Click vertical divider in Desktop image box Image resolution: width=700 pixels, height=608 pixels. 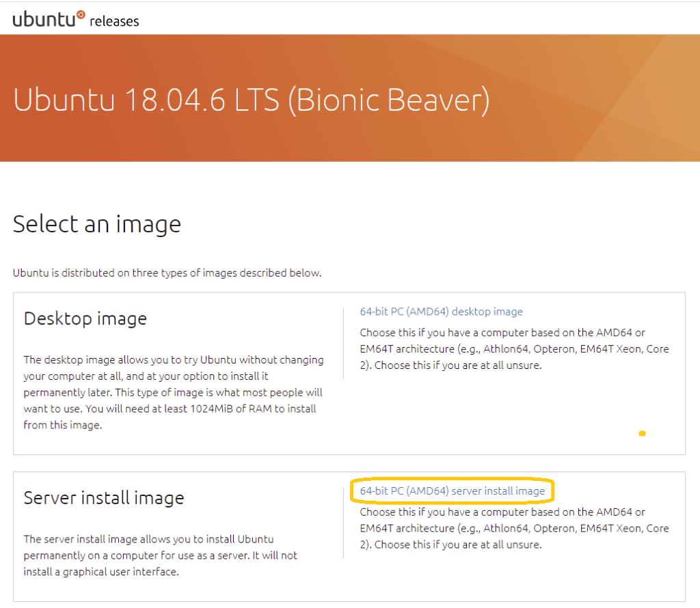click(344, 343)
